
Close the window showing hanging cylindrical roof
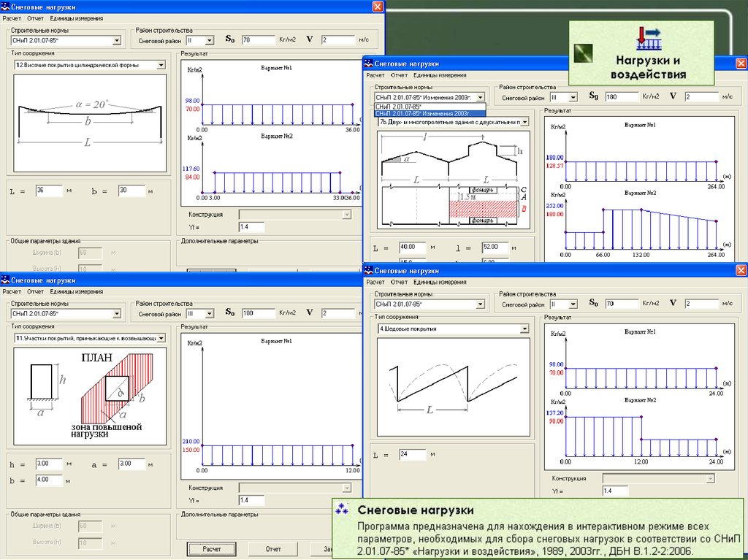point(378,6)
